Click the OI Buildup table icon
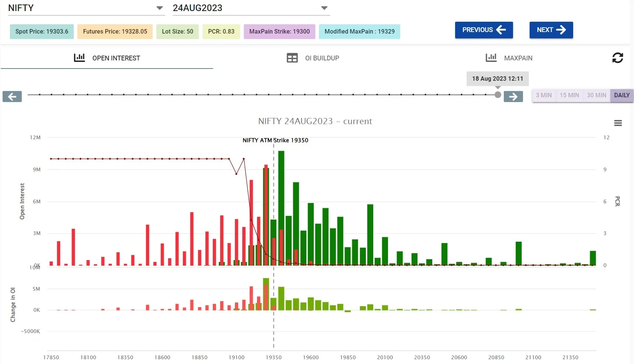The image size is (634, 364). tap(292, 58)
